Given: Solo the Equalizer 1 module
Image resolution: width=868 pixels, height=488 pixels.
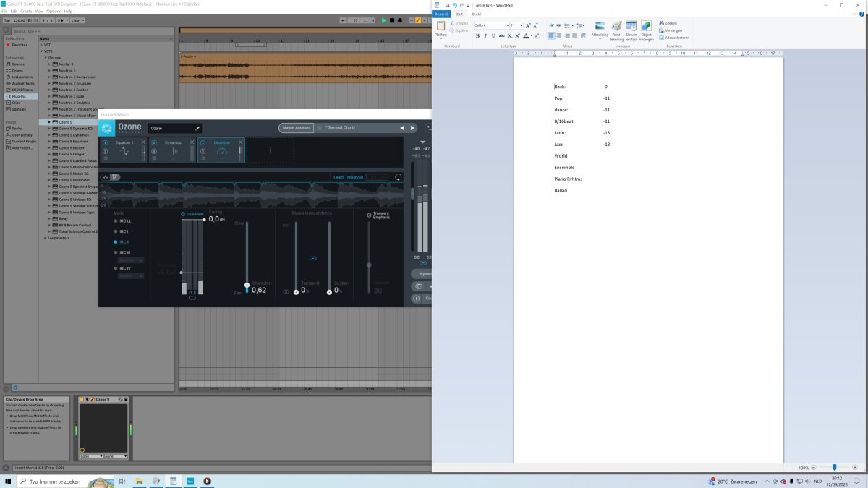Looking at the screenshot, I should tap(106, 150).
